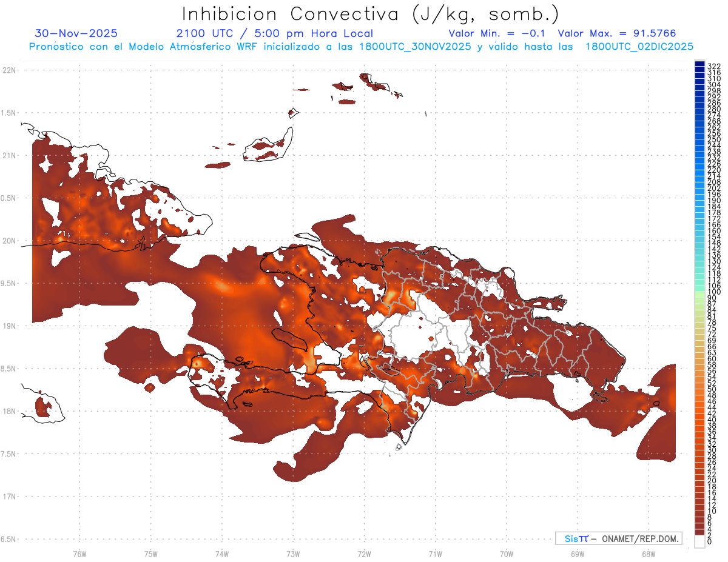
Task: Click the WRF forecast initialization description line
Action: (361, 47)
